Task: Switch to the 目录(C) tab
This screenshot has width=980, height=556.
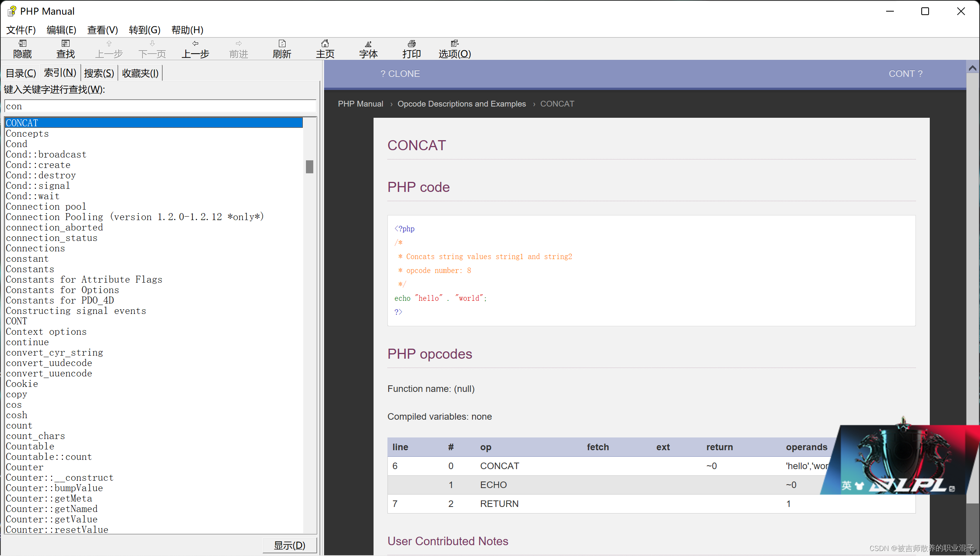Action: pos(21,73)
